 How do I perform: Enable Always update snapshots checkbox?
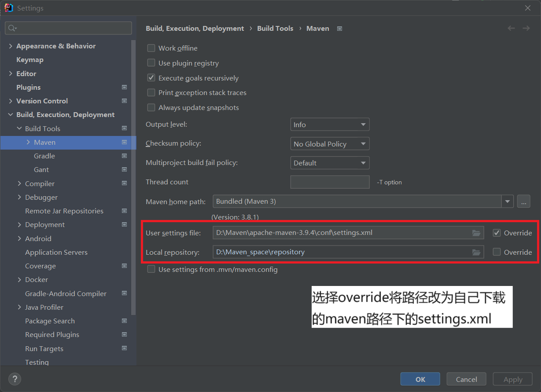point(151,107)
